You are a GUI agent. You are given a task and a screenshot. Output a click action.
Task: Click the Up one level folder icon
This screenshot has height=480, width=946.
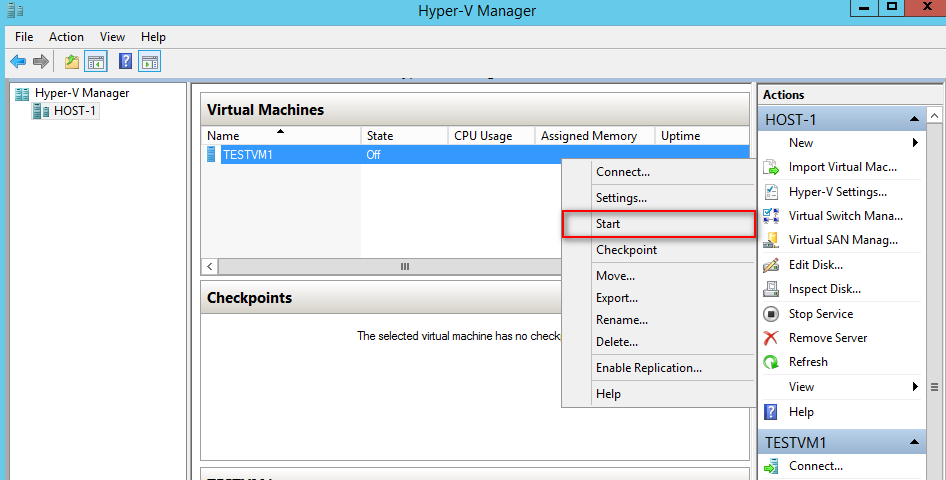point(72,62)
